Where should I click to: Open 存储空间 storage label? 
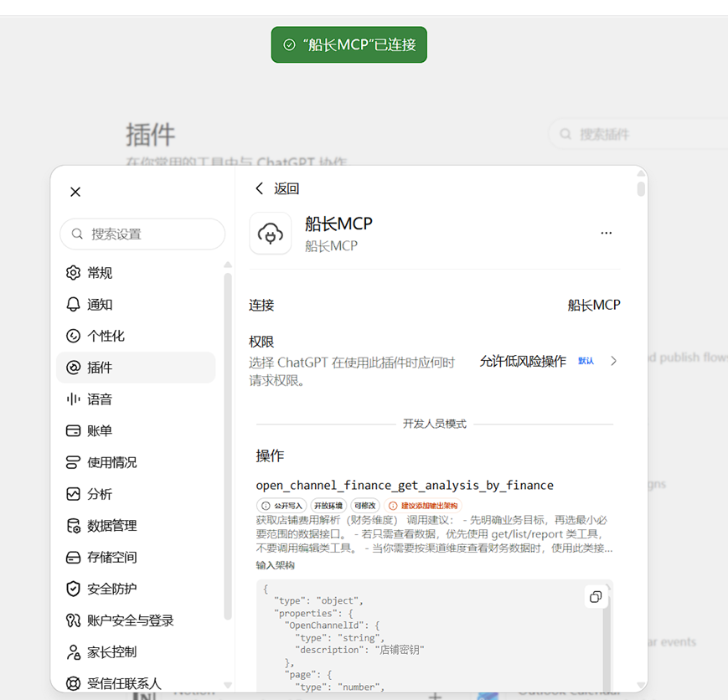[x=112, y=557]
